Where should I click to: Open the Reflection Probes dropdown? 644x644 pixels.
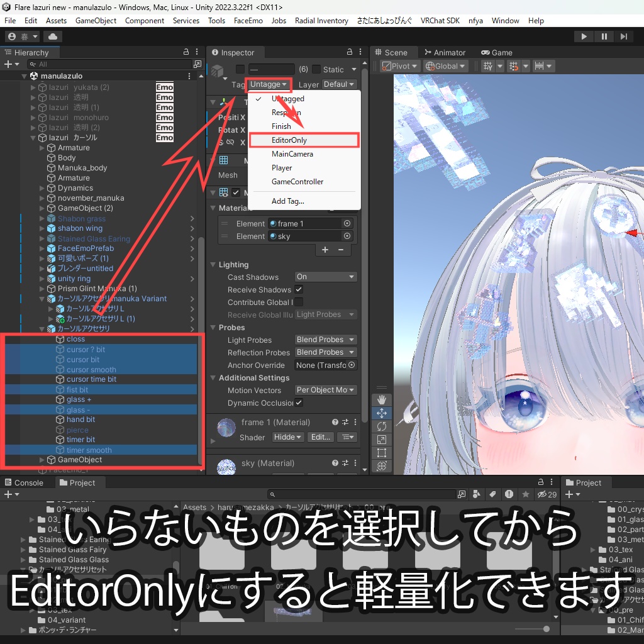[325, 352]
